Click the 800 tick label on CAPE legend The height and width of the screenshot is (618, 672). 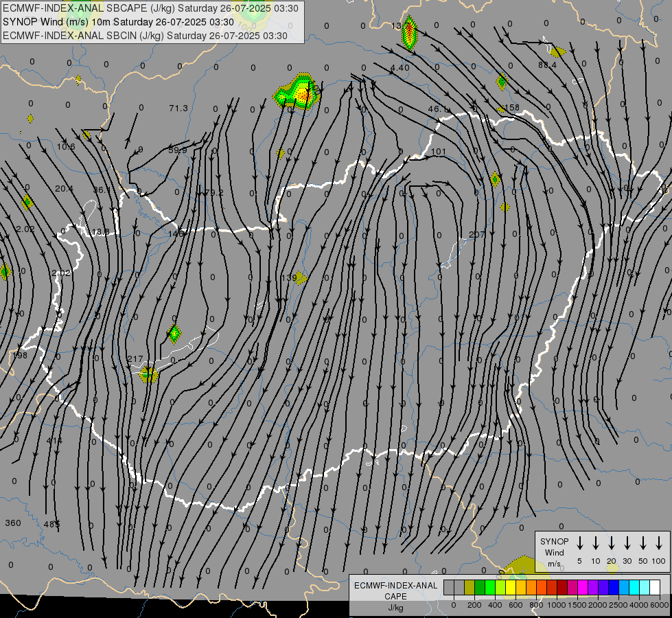[535, 605]
